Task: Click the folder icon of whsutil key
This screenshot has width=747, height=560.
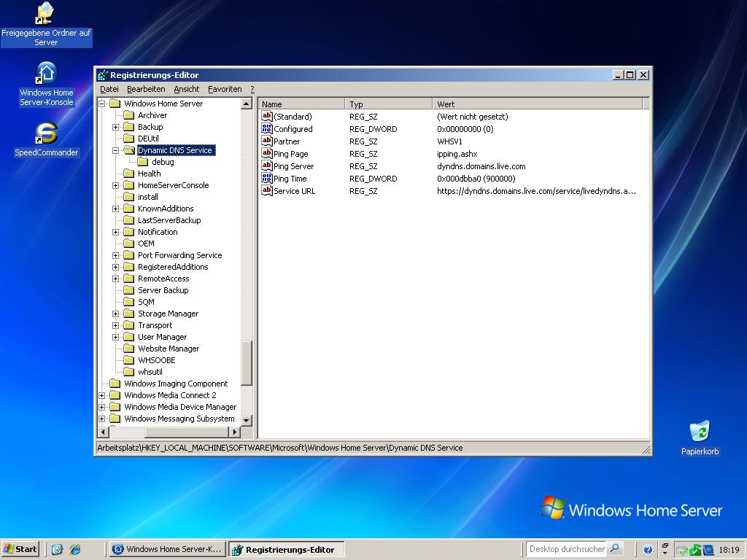Action: coord(128,372)
